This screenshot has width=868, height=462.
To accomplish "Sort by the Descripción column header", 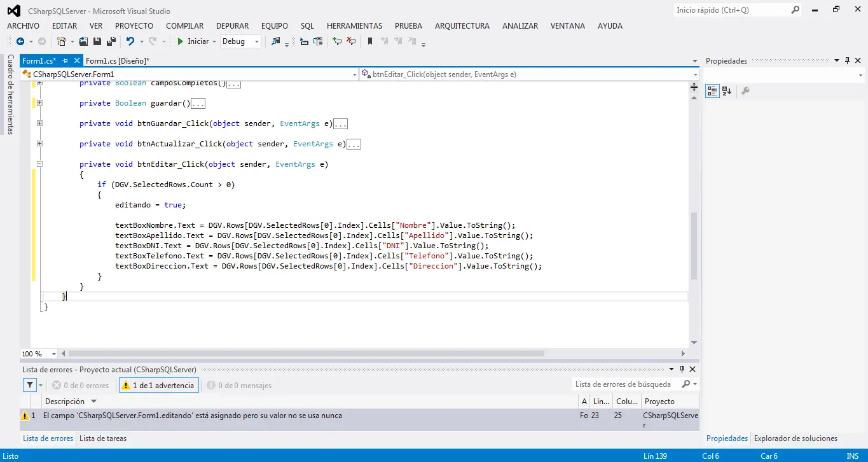I will pyautogui.click(x=310, y=402).
